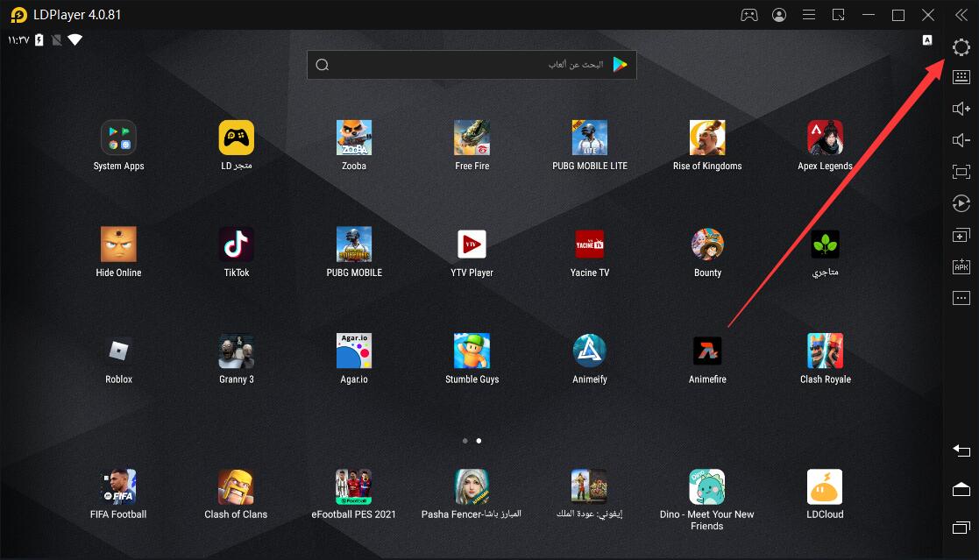The image size is (979, 560).
Task: Launch Dino - Meet Your New Friends
Action: pos(706,486)
